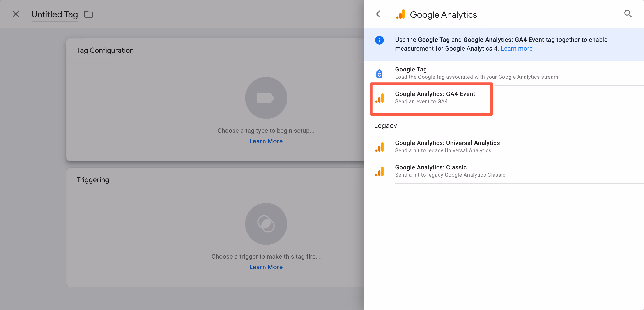This screenshot has height=310, width=644.
Task: Click the trigger placeholder circle icon
Action: [x=266, y=224]
